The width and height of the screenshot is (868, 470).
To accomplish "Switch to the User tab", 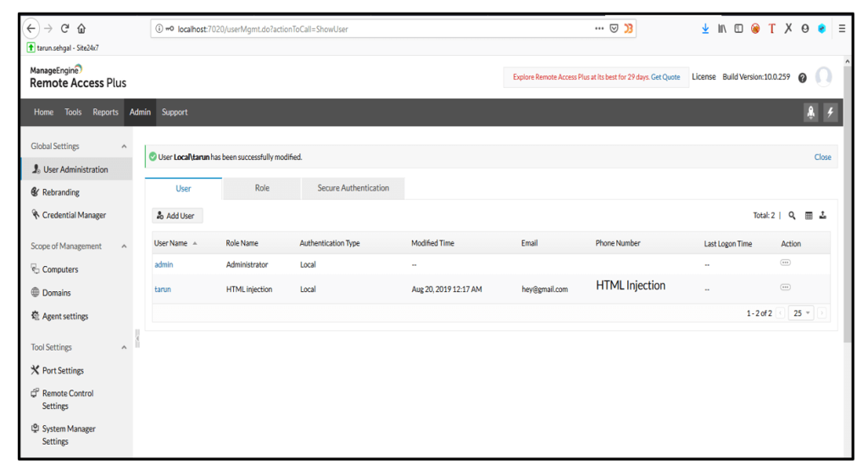I will 183,189.
